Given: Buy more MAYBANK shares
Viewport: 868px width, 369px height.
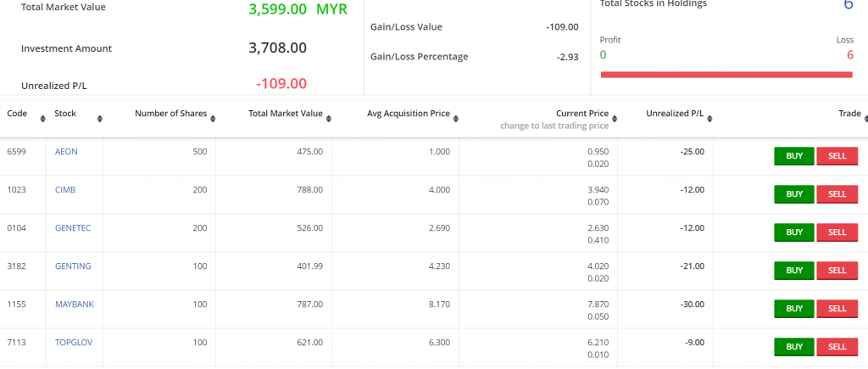Looking at the screenshot, I should point(793,309).
